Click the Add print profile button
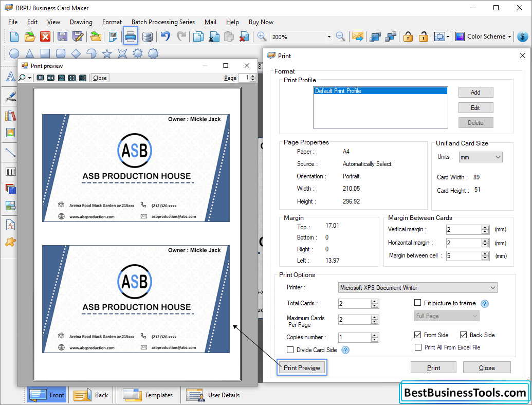The image size is (532, 405). pos(475,93)
